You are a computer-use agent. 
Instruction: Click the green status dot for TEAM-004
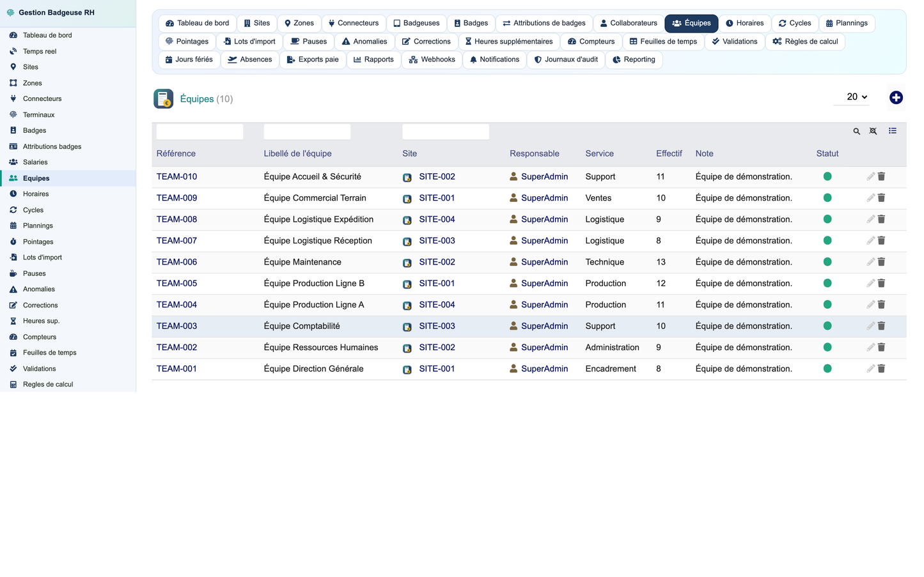pyautogui.click(x=827, y=305)
